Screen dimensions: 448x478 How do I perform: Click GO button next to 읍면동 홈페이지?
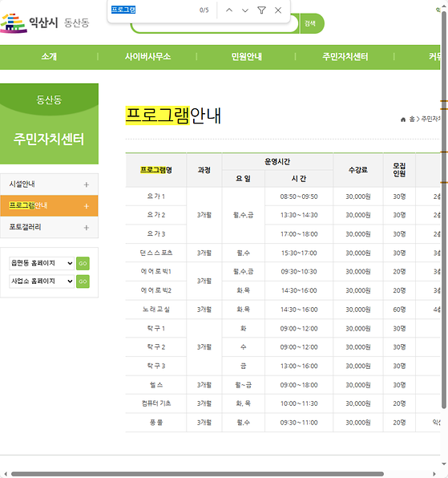83,263
